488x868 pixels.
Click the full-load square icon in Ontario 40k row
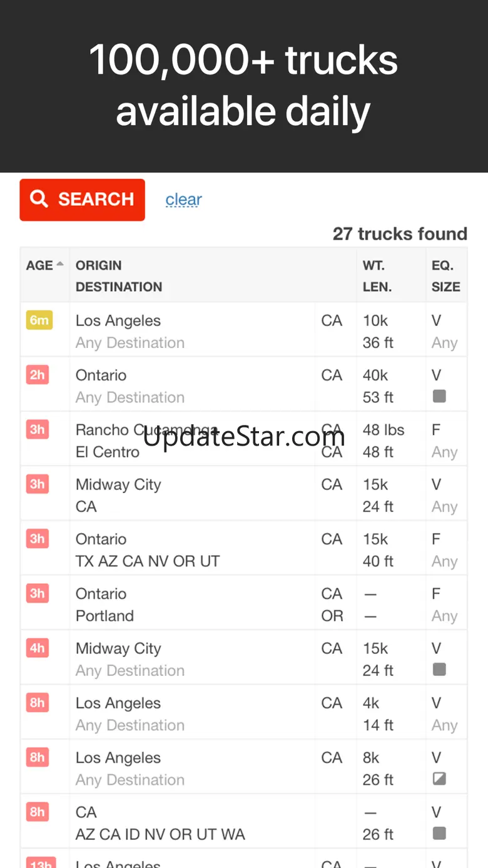point(439,396)
